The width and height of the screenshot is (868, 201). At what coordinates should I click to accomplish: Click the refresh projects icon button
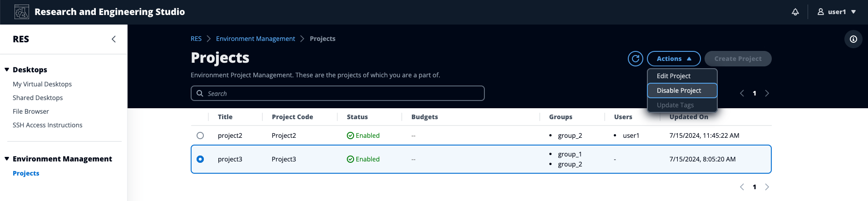tap(636, 59)
